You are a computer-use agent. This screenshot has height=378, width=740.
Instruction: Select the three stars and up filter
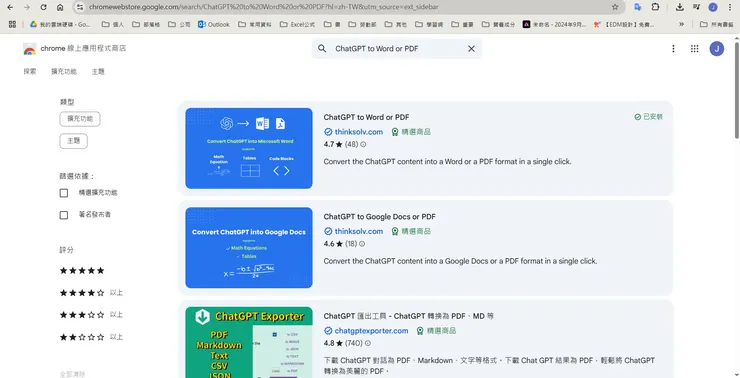(x=91, y=315)
